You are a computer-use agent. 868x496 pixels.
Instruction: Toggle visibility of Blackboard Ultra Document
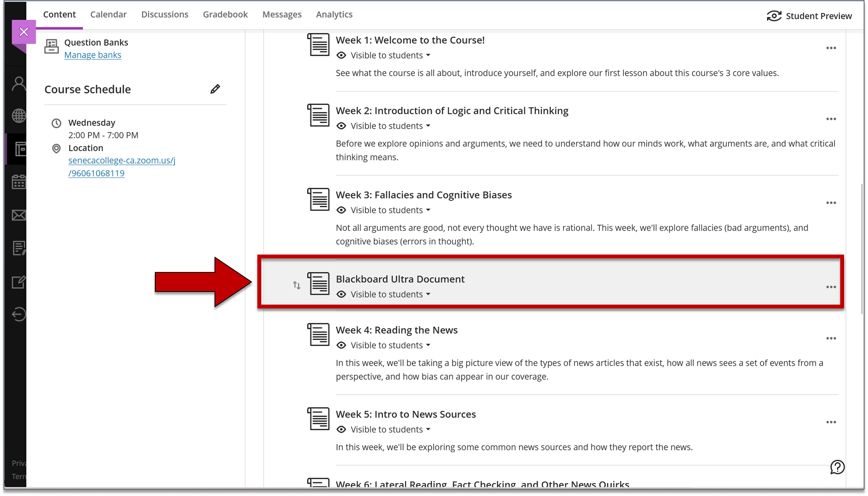pyautogui.click(x=384, y=294)
